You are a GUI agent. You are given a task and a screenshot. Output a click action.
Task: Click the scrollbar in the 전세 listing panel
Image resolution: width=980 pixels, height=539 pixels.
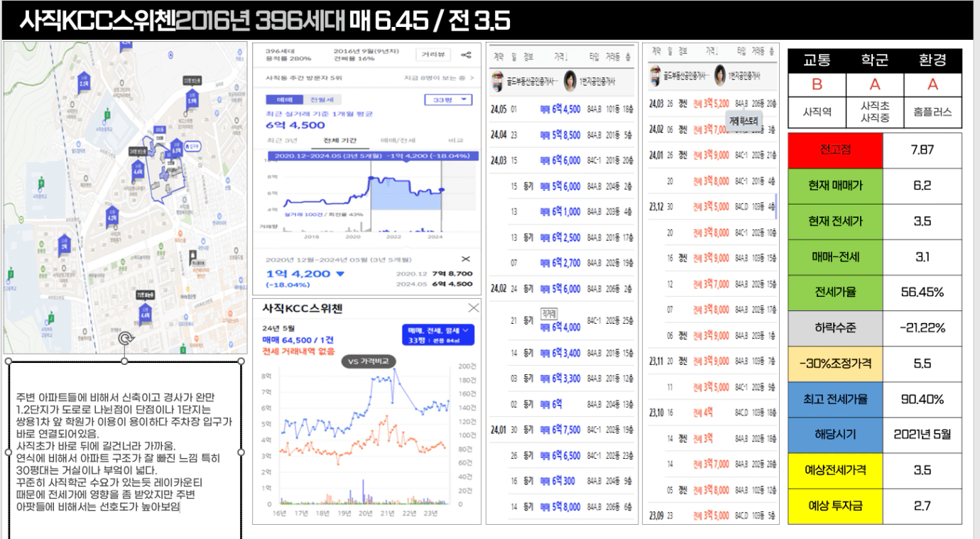(x=776, y=206)
